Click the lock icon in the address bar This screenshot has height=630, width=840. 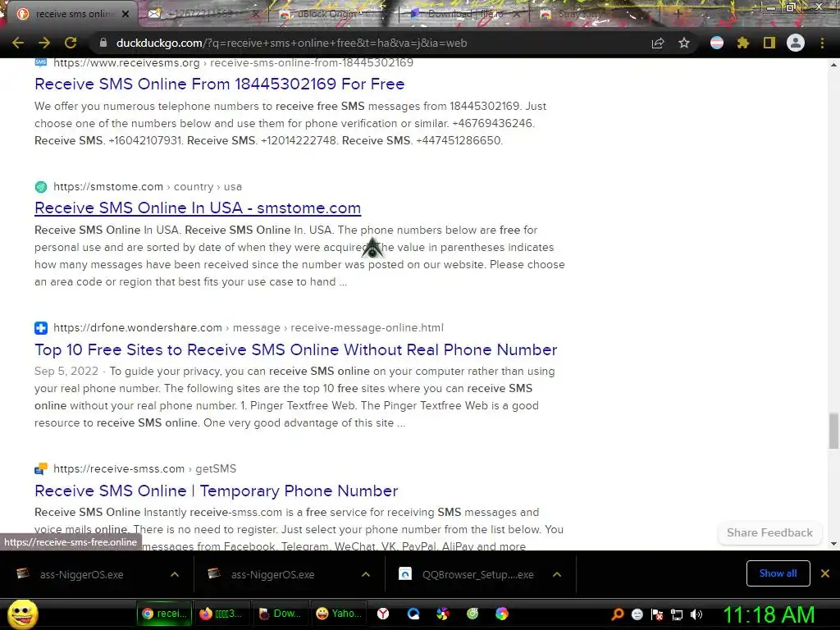[103, 43]
